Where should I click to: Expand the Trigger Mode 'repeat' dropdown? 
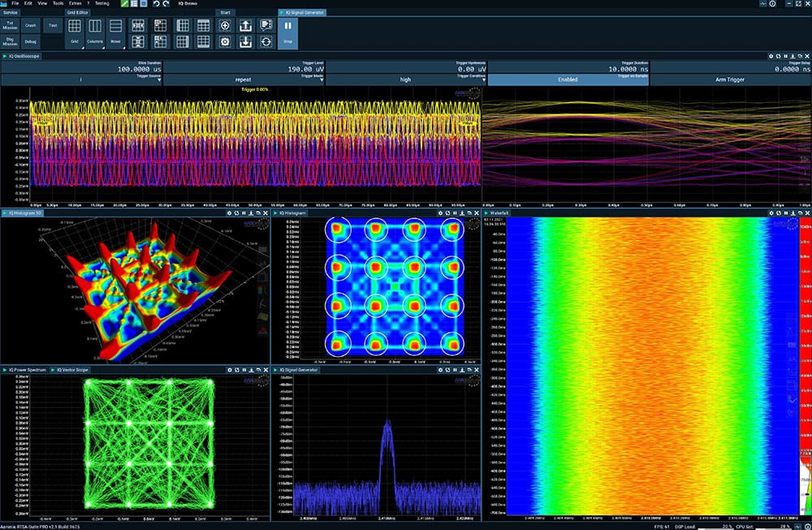243,80
